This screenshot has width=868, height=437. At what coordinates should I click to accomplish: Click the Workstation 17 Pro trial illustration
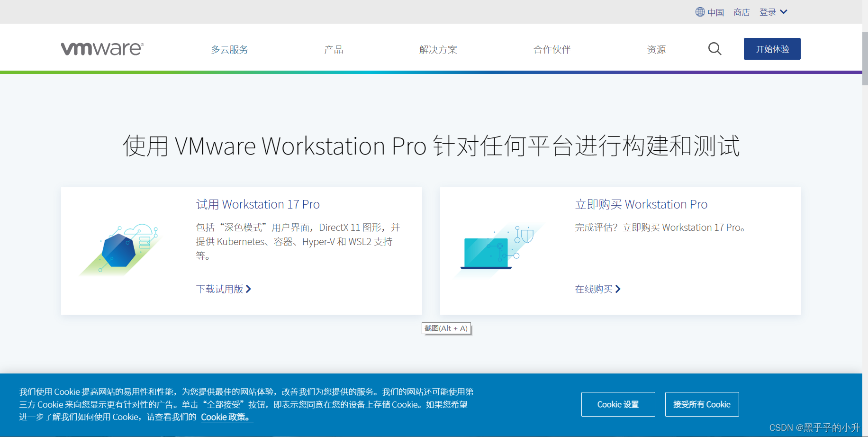pyautogui.click(x=120, y=250)
